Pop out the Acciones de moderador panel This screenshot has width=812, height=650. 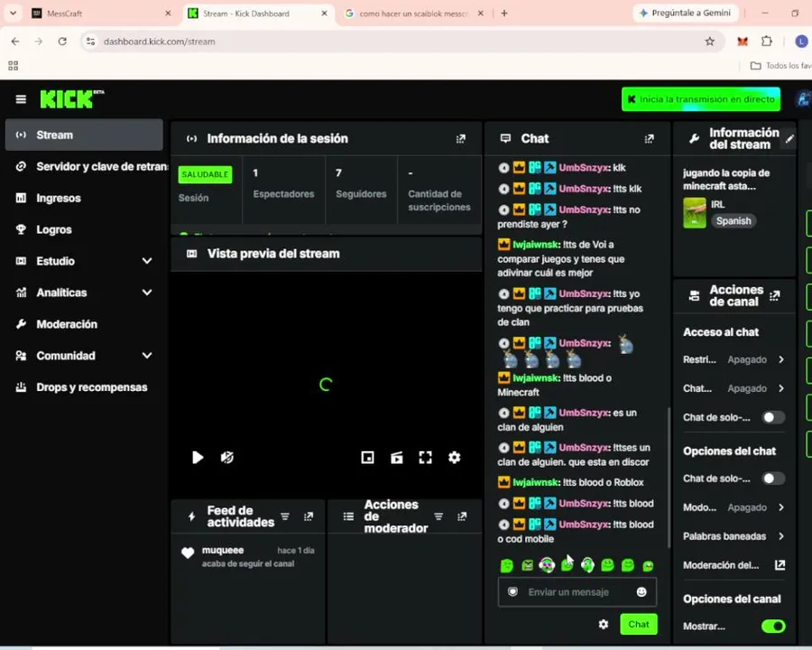(462, 516)
